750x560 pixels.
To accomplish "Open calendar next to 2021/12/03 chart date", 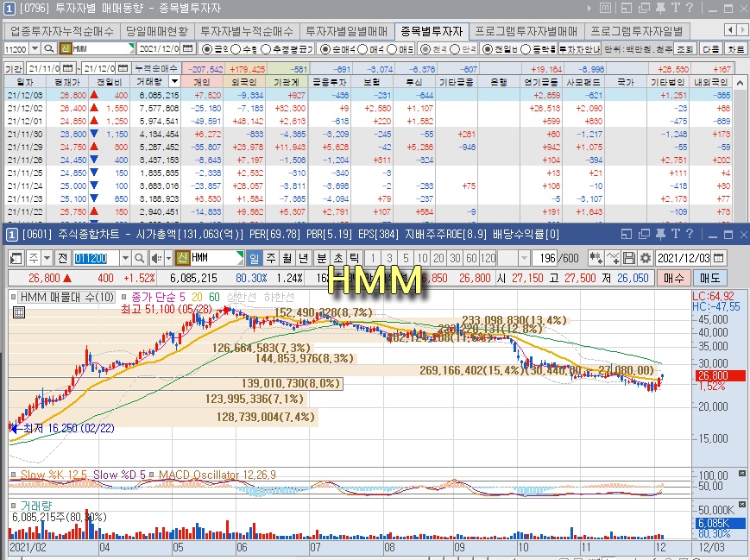I will pos(718,259).
